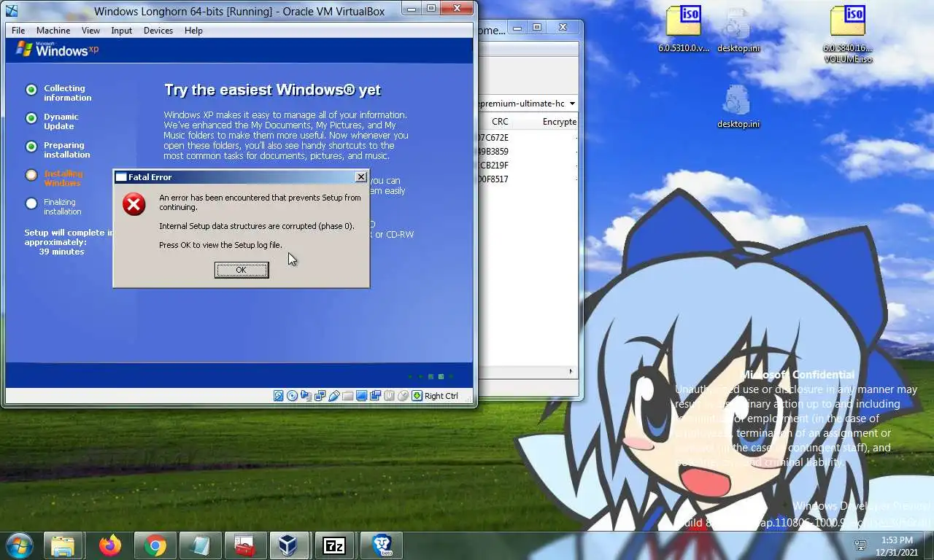Minimize the 7-Zip background window
This screenshot has height=560, width=934.
coord(517,28)
